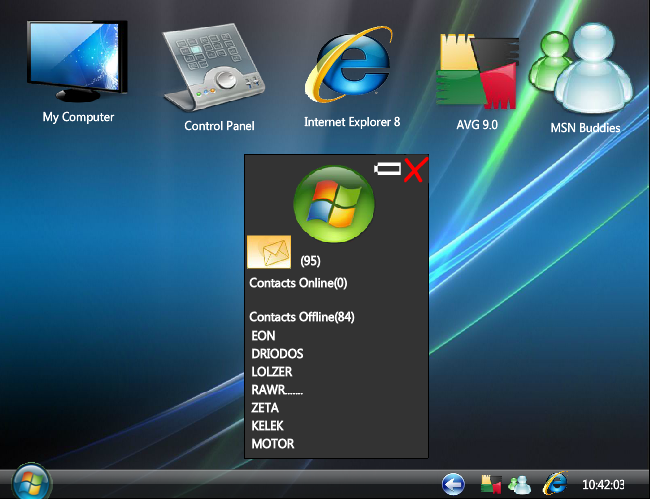Expand the Contacts Online(0) group

(x=298, y=283)
